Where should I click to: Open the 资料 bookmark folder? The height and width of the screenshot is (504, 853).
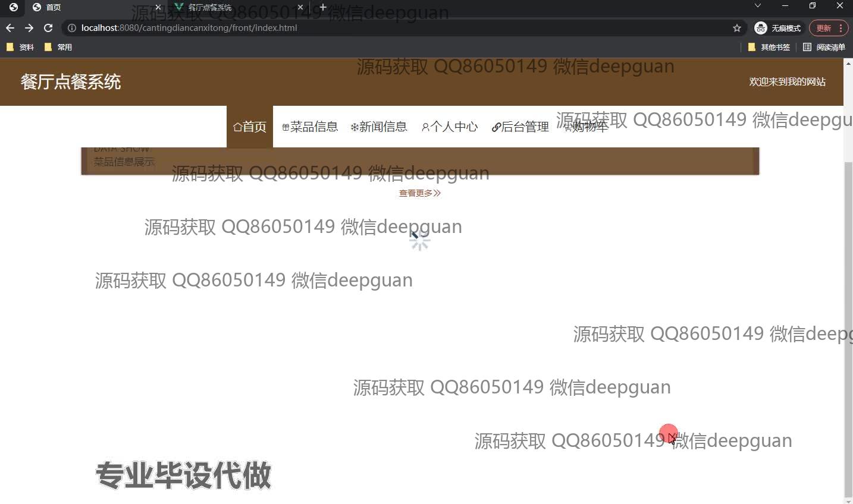[x=20, y=47]
